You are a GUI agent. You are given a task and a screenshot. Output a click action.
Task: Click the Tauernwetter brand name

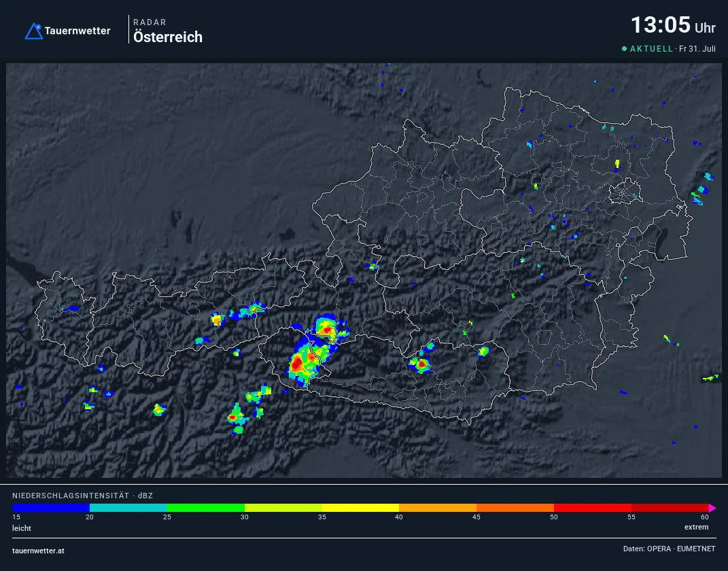click(77, 31)
